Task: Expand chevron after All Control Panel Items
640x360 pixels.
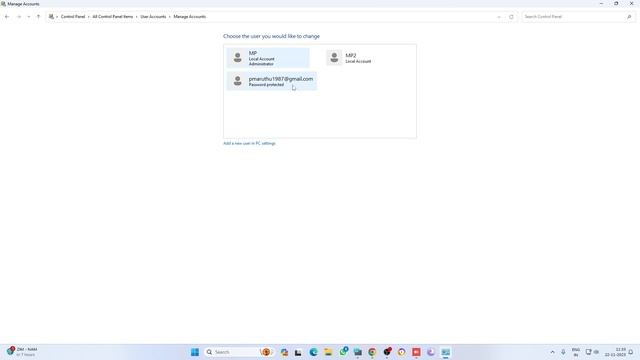Action: [137, 17]
